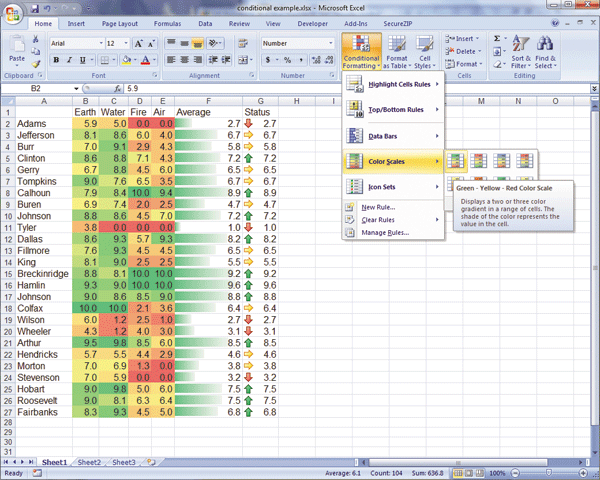The height and width of the screenshot is (480, 600).
Task: Open Format as Table gallery
Action: 397,54
